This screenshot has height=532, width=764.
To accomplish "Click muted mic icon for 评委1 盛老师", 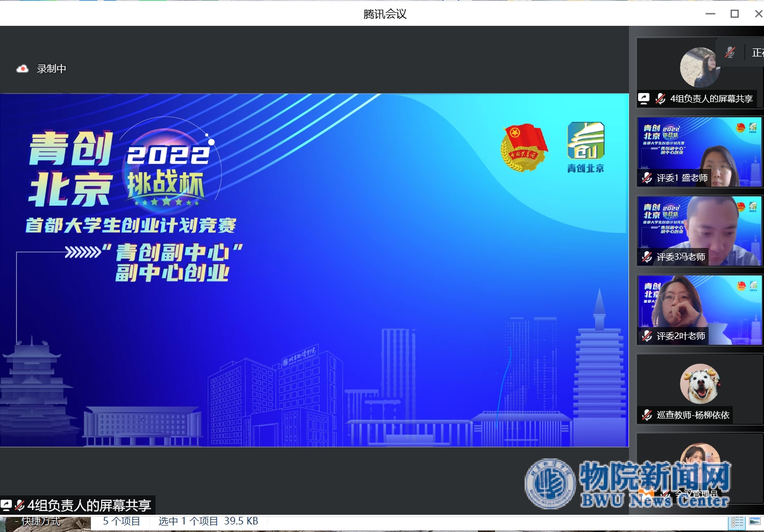I will tap(647, 178).
